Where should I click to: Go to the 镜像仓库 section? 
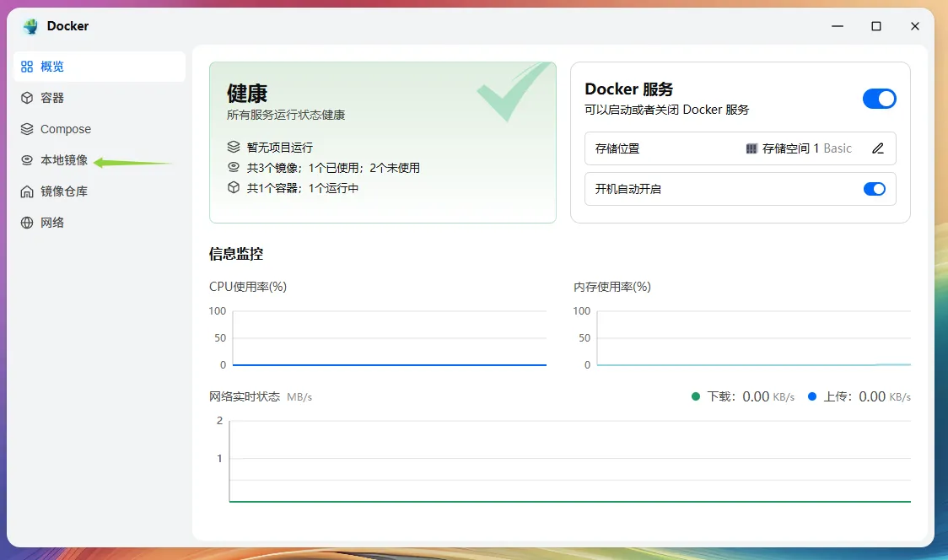64,191
